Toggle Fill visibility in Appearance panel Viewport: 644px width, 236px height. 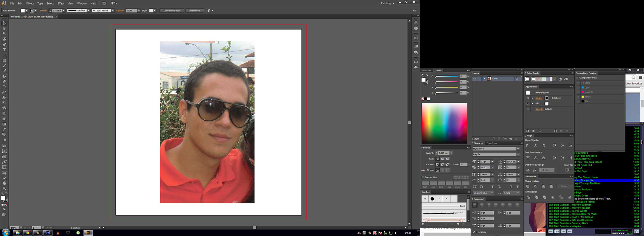click(x=528, y=104)
